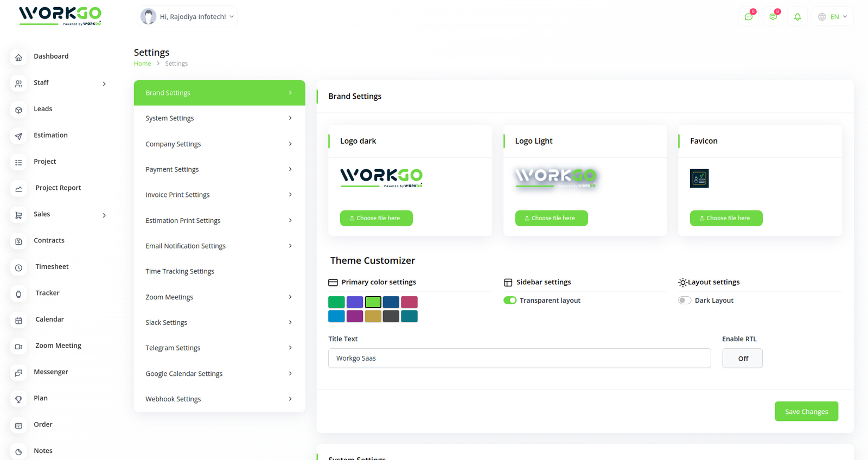Enable the Dark Layout toggle

coord(685,301)
